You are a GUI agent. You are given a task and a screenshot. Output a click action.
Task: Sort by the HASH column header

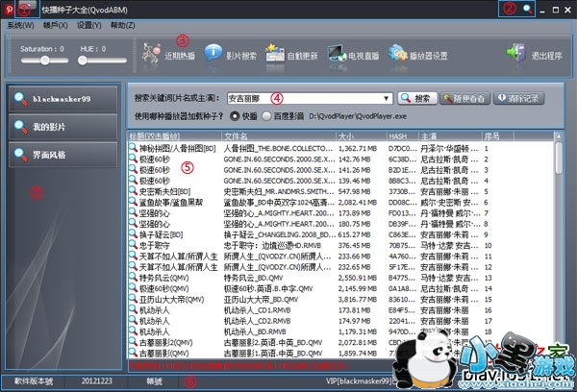coord(402,136)
